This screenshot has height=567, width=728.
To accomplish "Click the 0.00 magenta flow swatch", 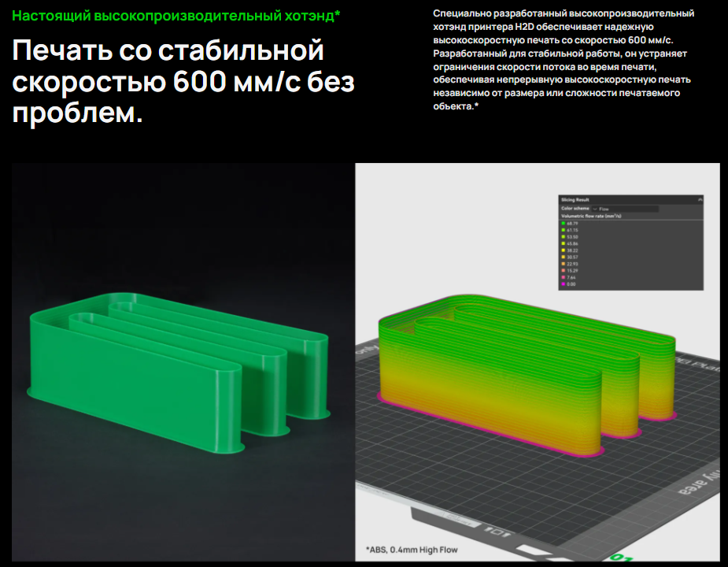I will pyautogui.click(x=564, y=284).
